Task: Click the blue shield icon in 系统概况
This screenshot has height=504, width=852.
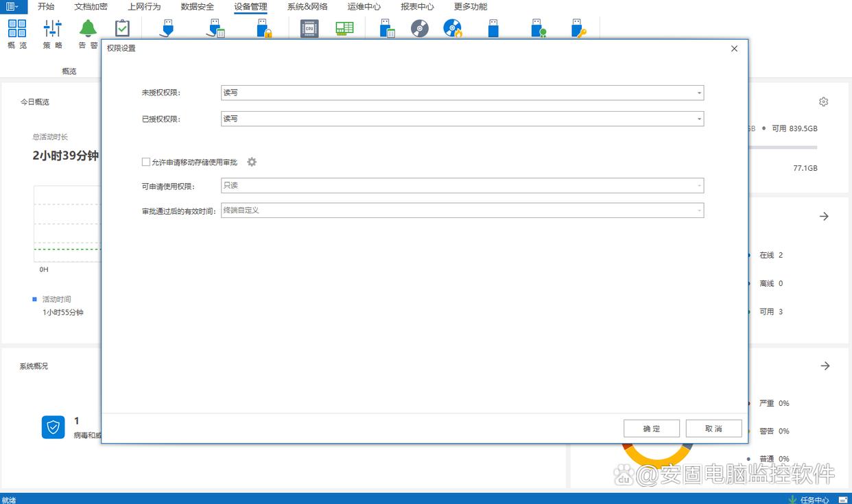Action: (x=53, y=427)
